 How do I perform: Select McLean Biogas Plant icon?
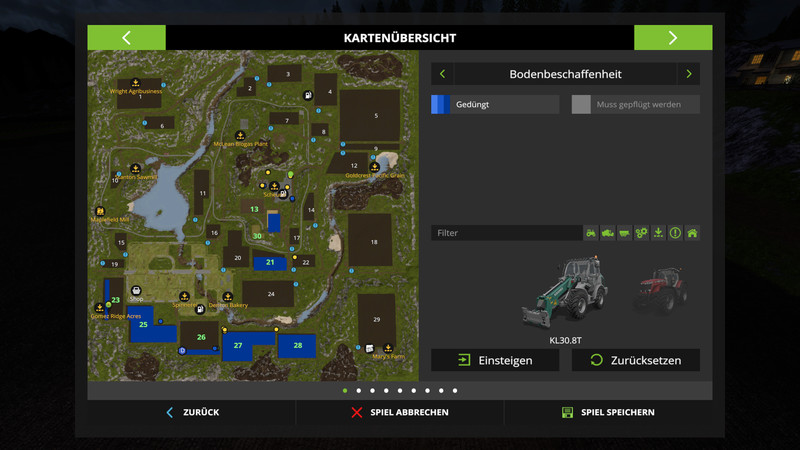pos(240,136)
